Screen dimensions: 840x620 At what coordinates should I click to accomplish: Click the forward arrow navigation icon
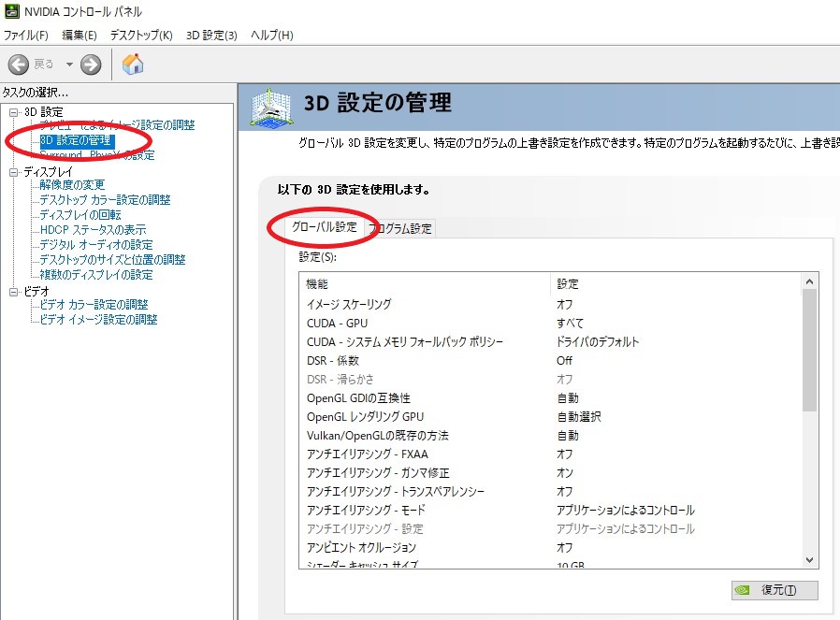[x=91, y=65]
